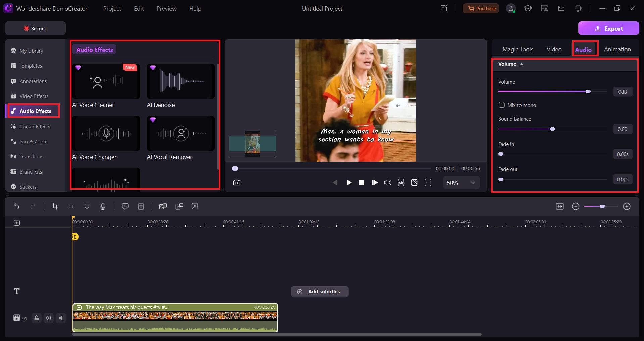
Task: Select the AI Voice Cleaner effect thumbnail
Action: (106, 81)
